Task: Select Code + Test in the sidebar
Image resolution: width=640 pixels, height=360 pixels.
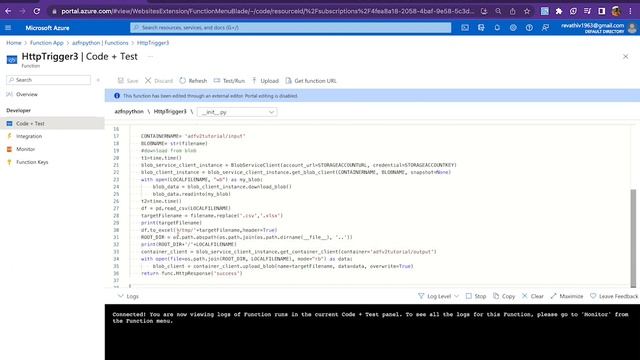Action: (52, 123)
